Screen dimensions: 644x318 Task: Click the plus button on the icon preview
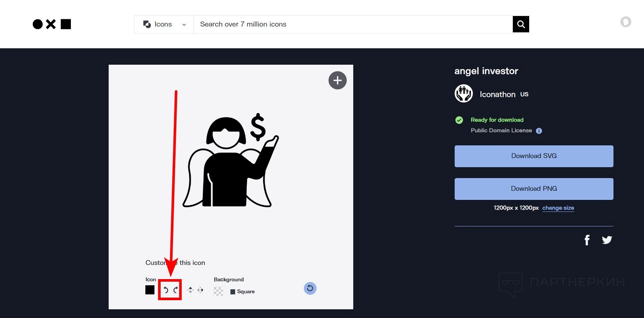(338, 80)
